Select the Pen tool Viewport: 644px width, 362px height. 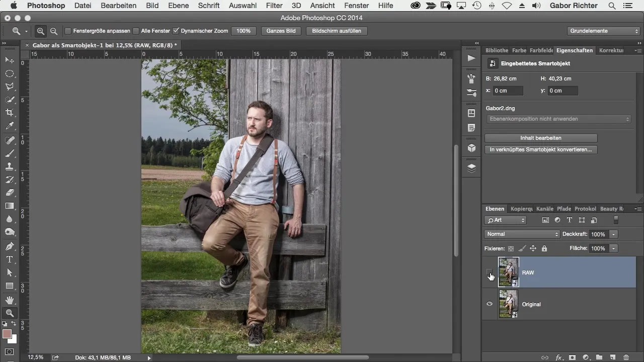10,246
